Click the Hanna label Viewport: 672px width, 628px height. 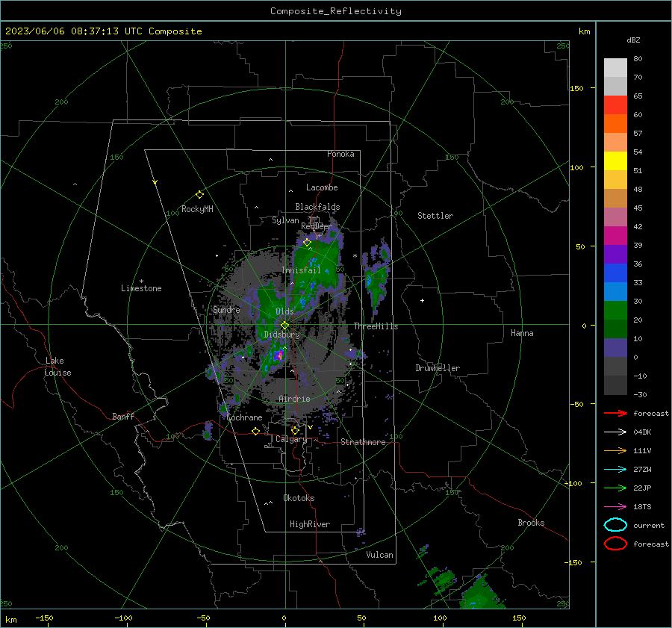point(522,333)
